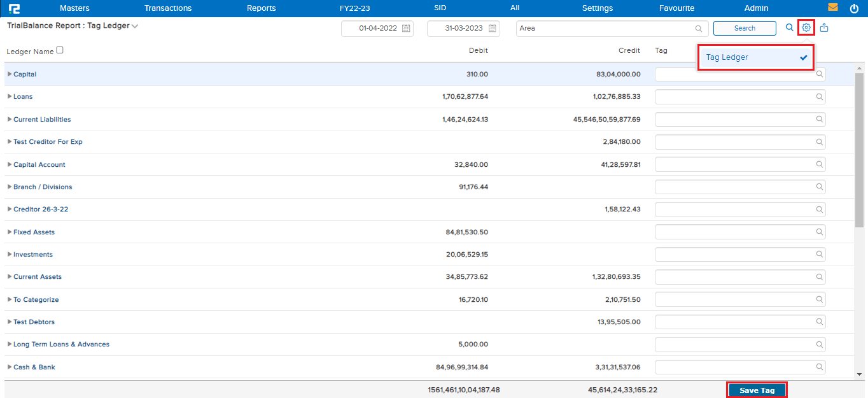Click the Search button
868x398 pixels.
[x=745, y=29]
